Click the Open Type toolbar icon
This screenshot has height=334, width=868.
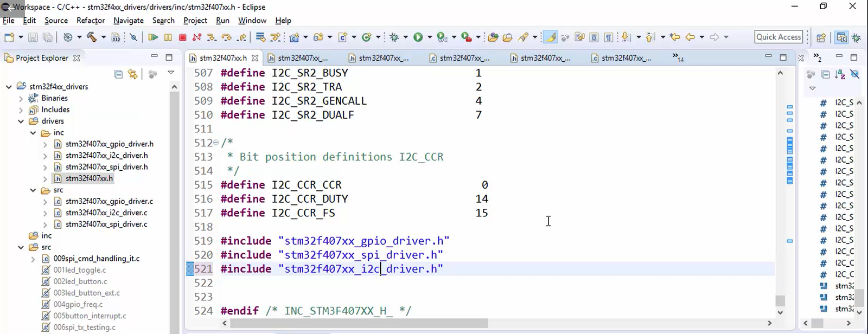493,37
